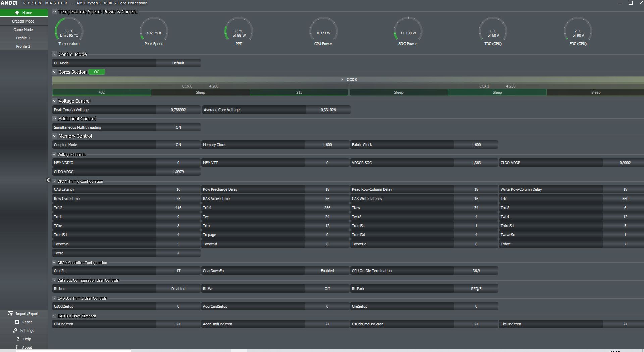Click the RttNom Disabled value
This screenshot has height=352, width=644.
(178, 289)
